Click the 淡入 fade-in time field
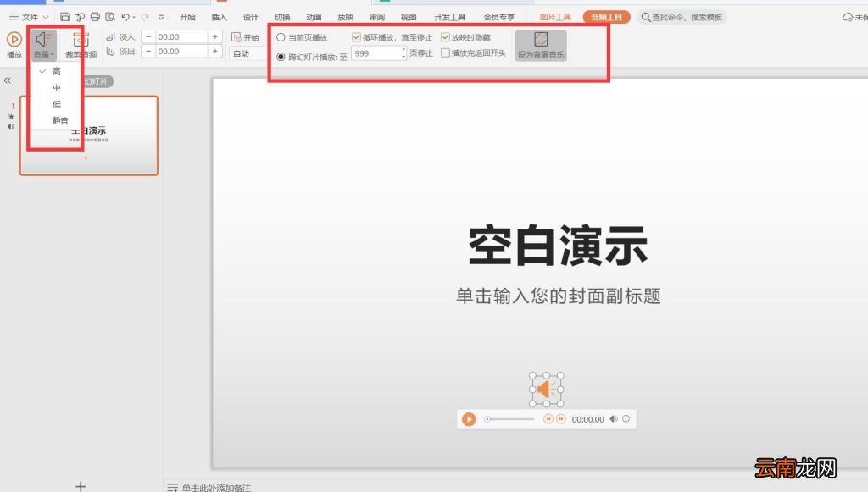The image size is (868, 492). click(x=181, y=37)
